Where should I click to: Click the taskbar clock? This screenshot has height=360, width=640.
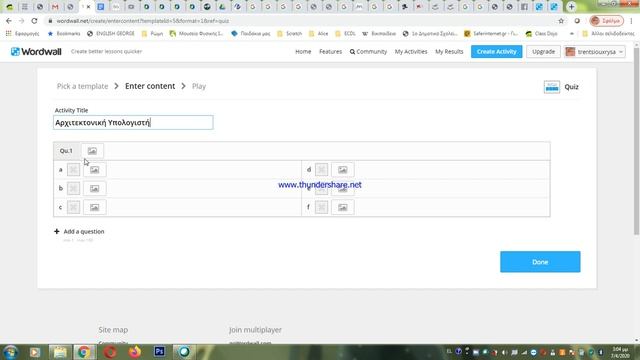(620, 352)
